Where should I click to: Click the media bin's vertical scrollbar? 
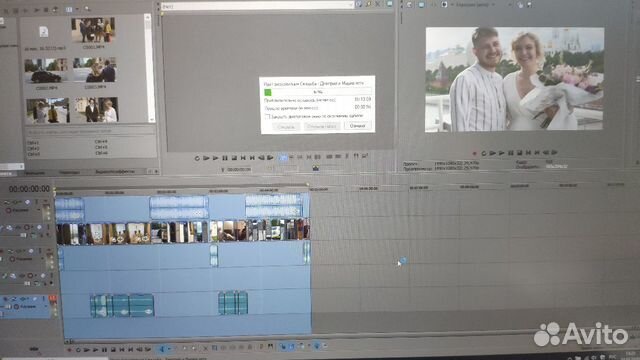click(148, 69)
